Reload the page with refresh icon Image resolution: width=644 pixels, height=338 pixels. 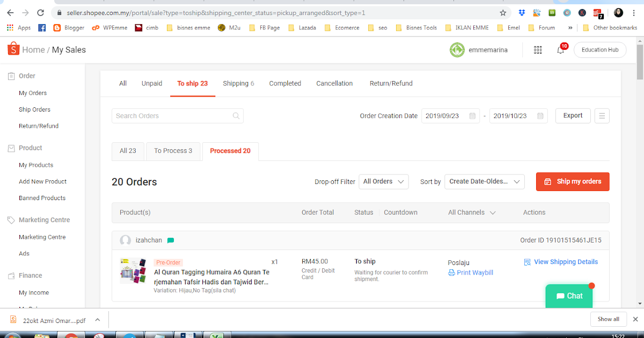(41, 12)
